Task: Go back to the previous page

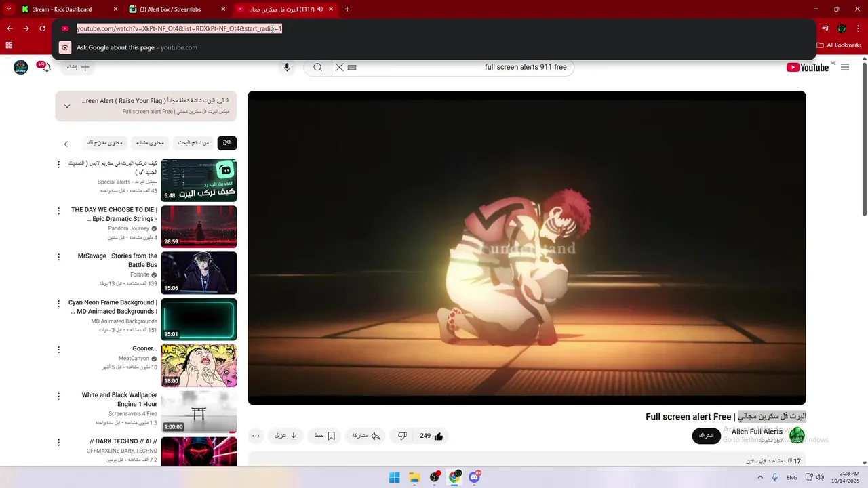Action: click(x=10, y=28)
